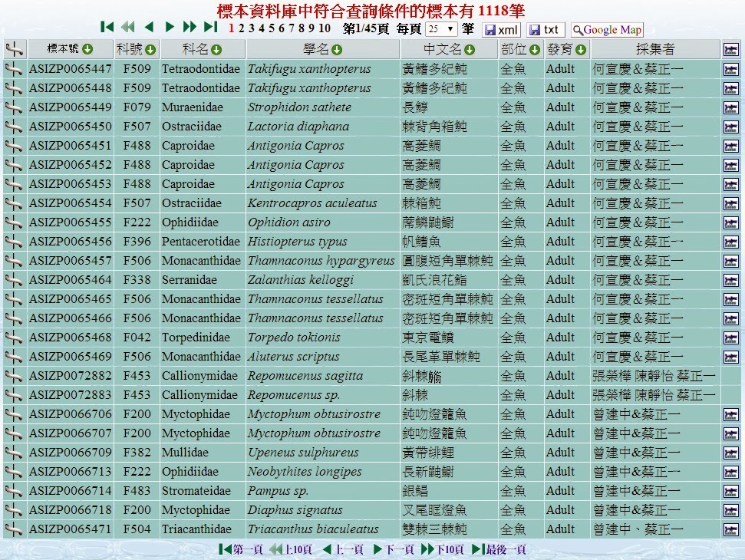Click specimen detail icon for ASIZP0072882 row
Screen dimensions: 745x560
click(13, 376)
